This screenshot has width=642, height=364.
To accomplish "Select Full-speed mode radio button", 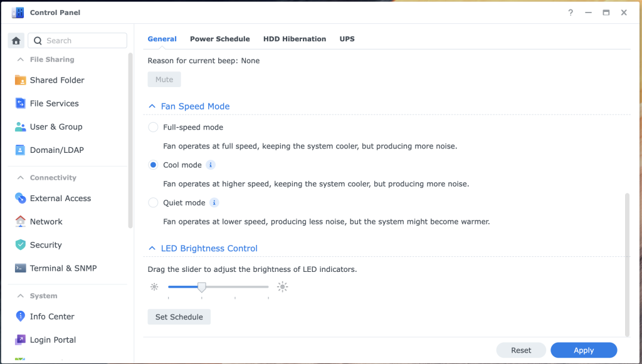I will pyautogui.click(x=153, y=127).
